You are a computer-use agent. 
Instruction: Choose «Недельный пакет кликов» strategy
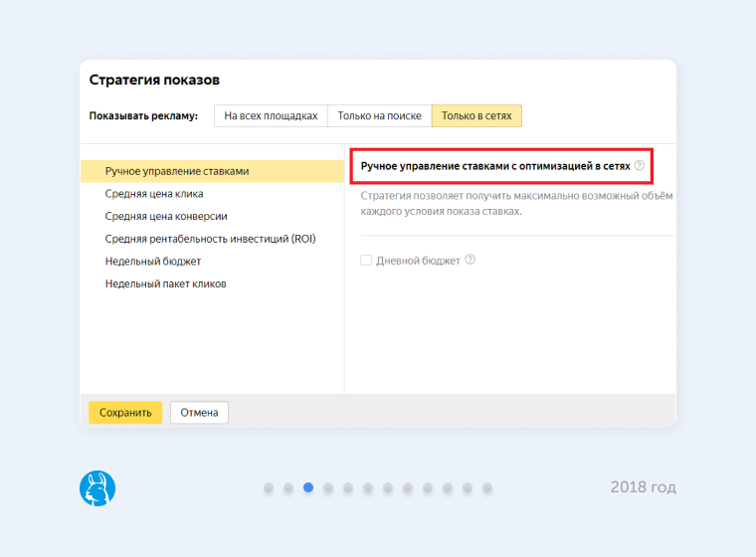pos(166,284)
